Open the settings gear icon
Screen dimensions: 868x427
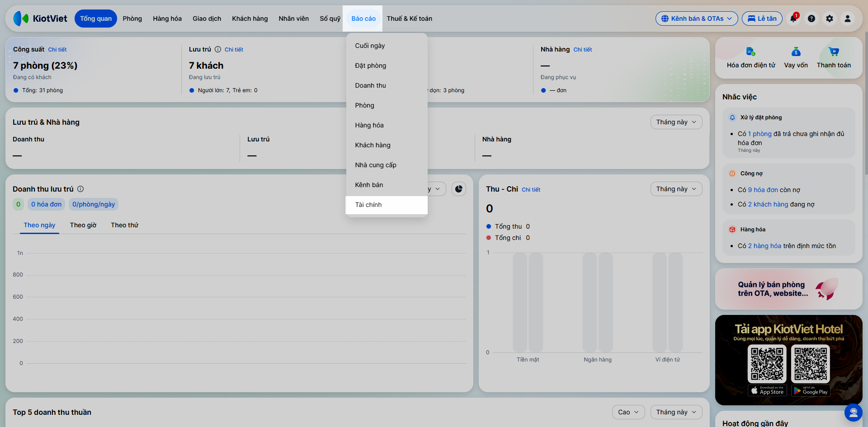point(830,19)
